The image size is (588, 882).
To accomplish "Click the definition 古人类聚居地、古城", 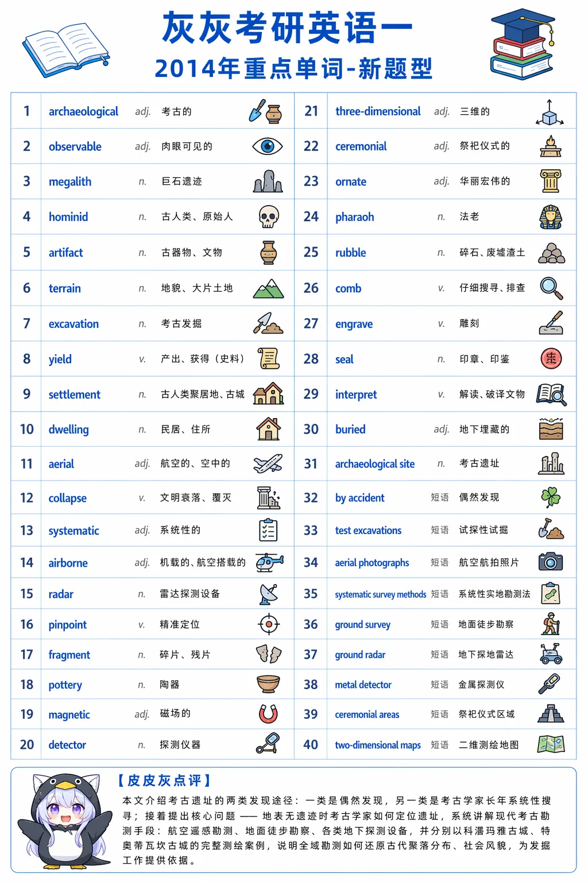I will (203, 394).
